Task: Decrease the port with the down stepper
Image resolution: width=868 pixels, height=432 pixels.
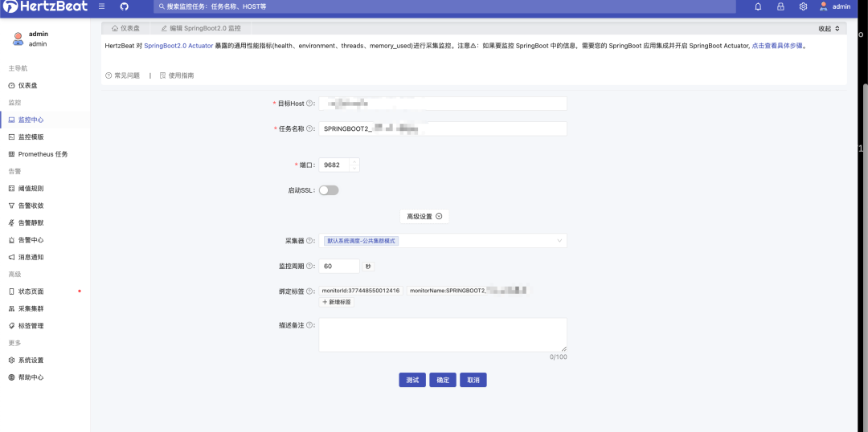Action: tap(354, 169)
